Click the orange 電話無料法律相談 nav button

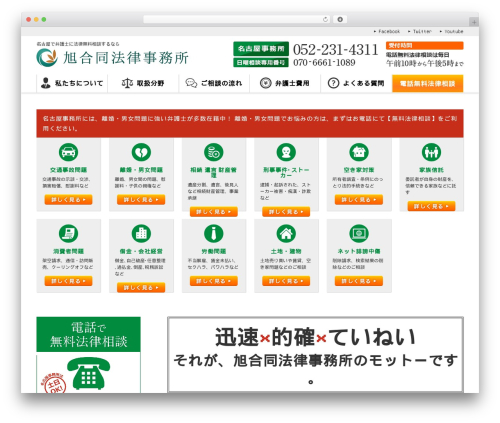(x=428, y=83)
